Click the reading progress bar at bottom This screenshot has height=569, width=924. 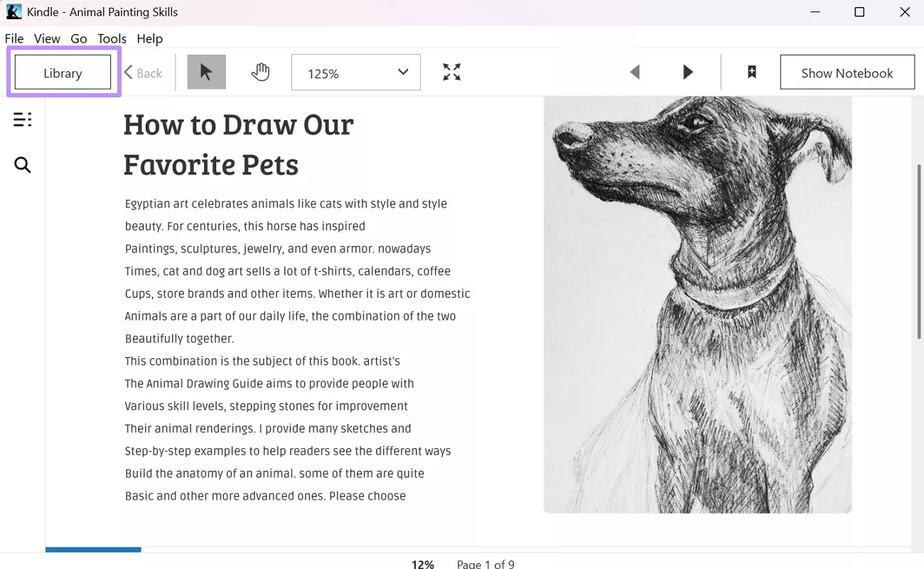[x=478, y=549]
